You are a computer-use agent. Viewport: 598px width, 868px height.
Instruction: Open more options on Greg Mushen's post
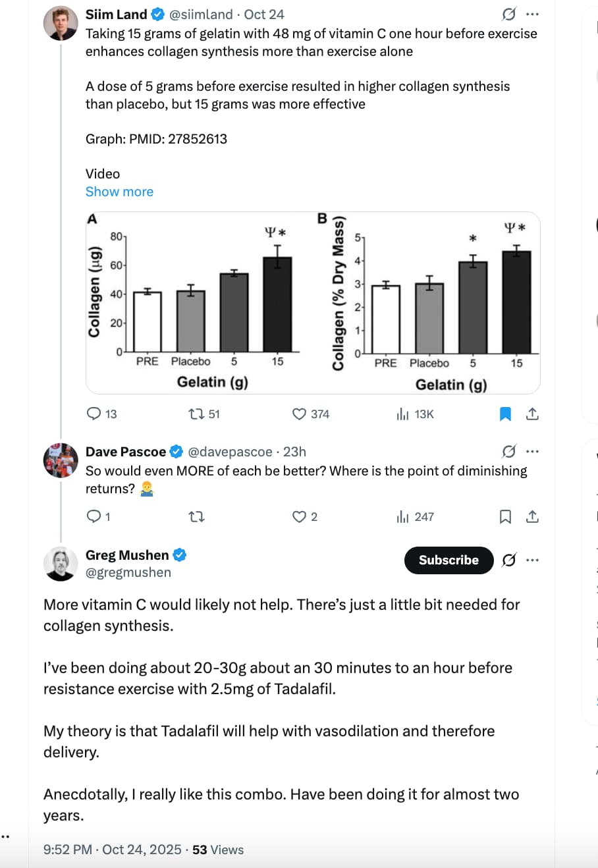tap(533, 560)
